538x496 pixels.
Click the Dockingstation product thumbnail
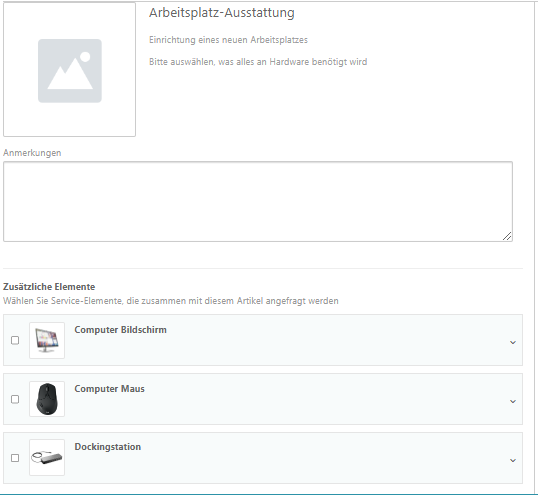tap(47, 458)
